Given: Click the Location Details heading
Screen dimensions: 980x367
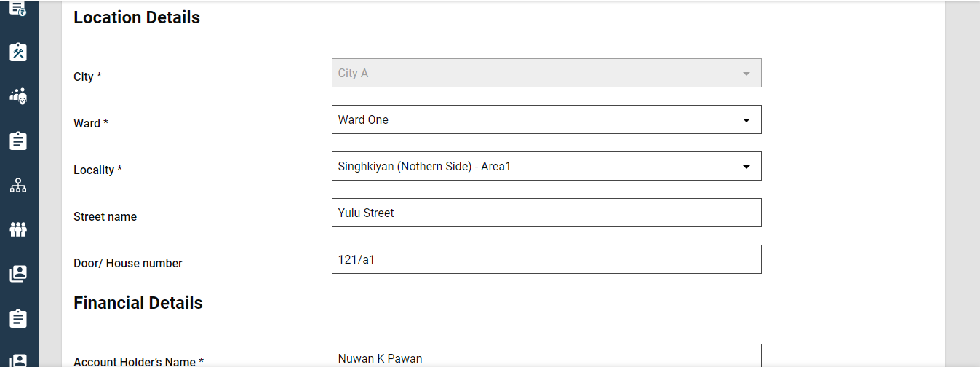Looking at the screenshot, I should pyautogui.click(x=137, y=17).
